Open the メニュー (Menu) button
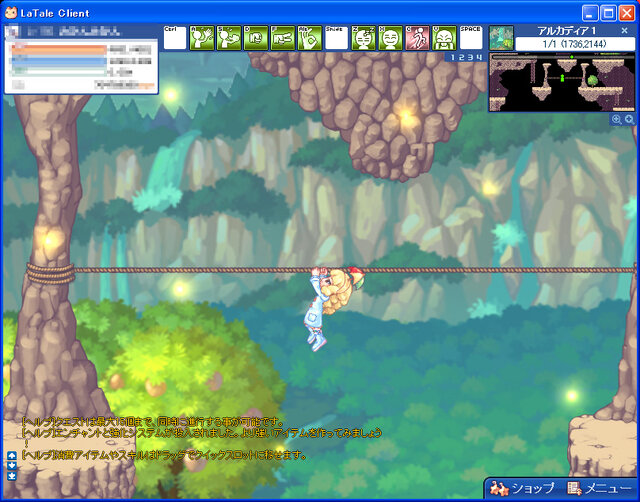The height and width of the screenshot is (502, 640). [599, 488]
